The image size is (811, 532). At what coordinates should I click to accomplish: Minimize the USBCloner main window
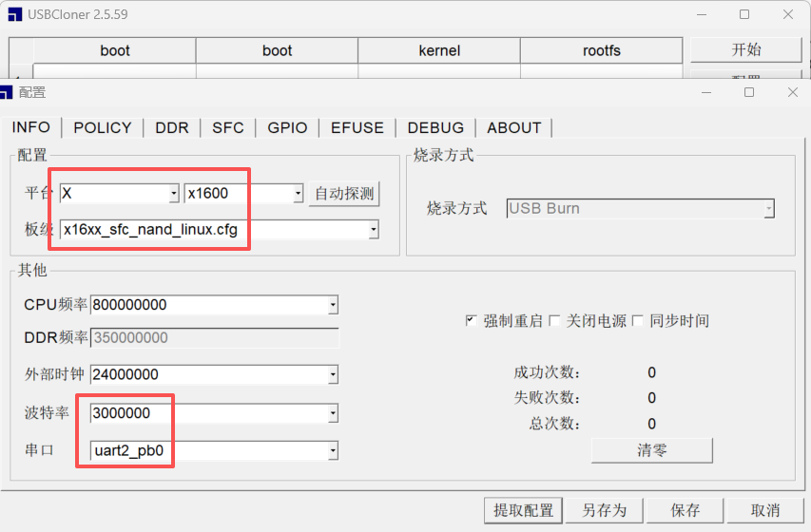pos(702,14)
